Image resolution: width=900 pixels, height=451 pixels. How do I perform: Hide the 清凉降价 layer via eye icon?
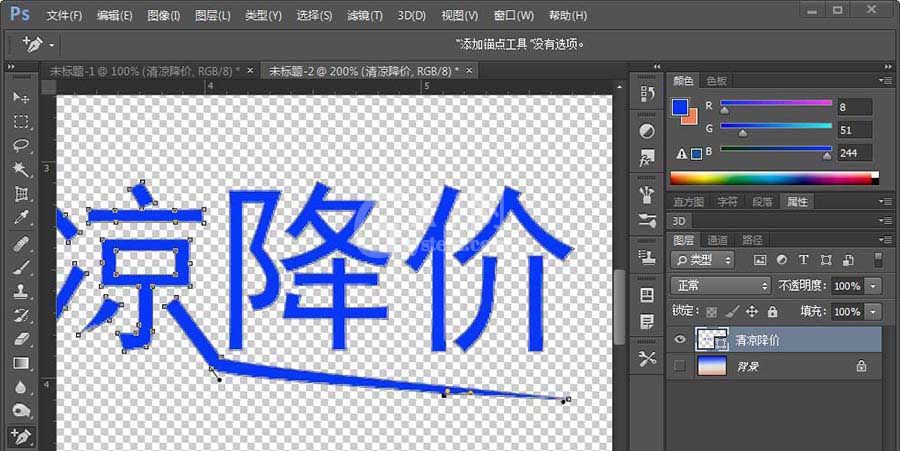coord(680,340)
